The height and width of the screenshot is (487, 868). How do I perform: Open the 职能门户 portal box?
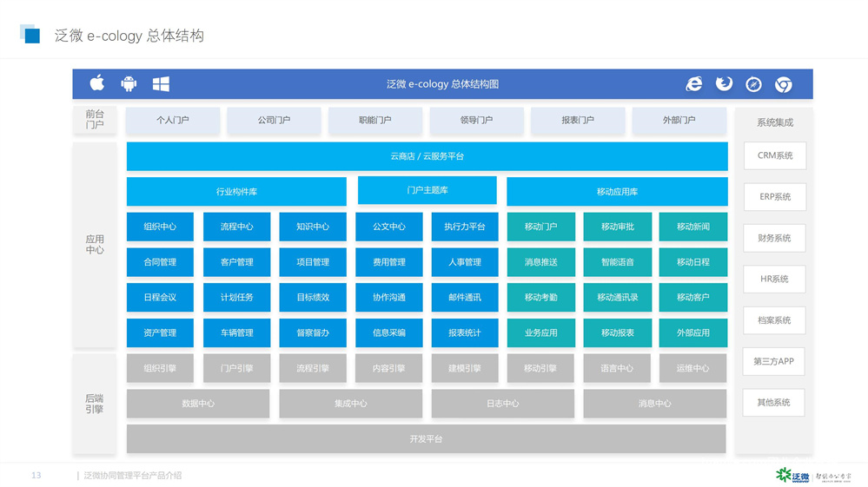point(375,121)
